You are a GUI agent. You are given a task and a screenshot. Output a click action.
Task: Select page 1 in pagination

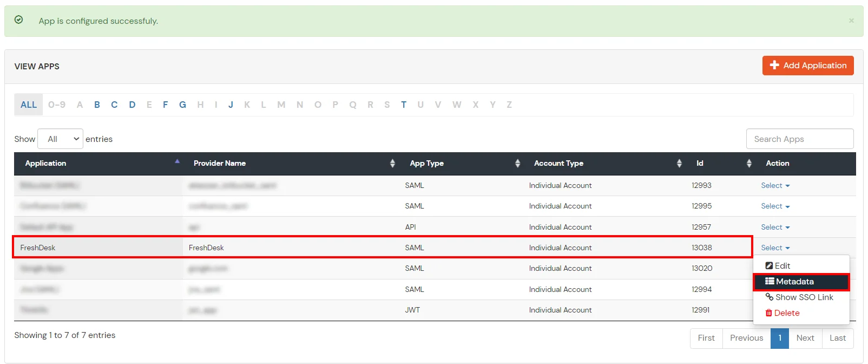(x=780, y=338)
